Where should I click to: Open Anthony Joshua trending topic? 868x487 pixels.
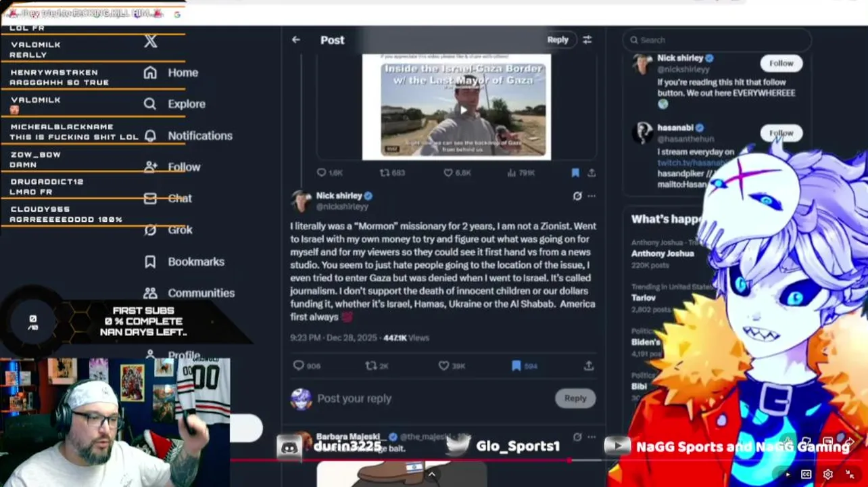[662, 254]
